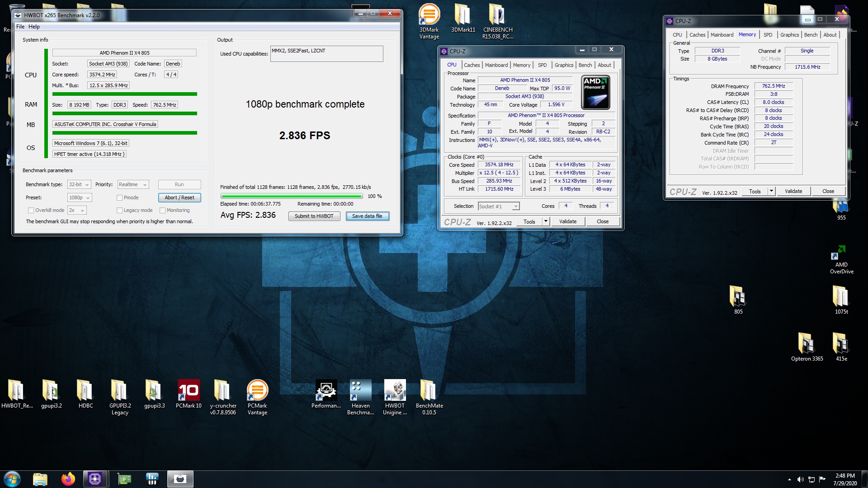Open File Explorer from the taskbar
868x488 pixels.
click(40, 479)
